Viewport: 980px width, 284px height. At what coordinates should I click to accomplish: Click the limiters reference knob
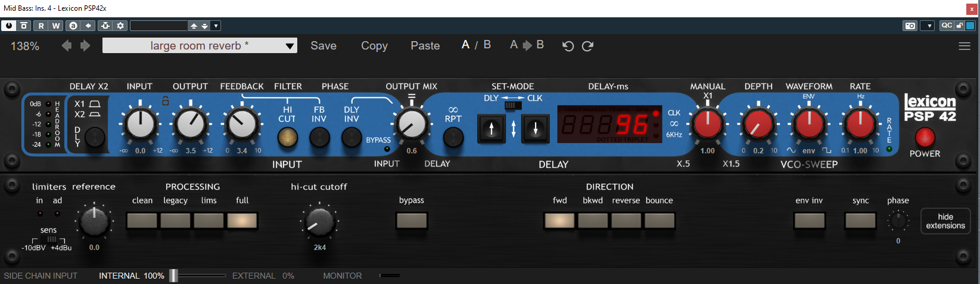pyautogui.click(x=95, y=222)
